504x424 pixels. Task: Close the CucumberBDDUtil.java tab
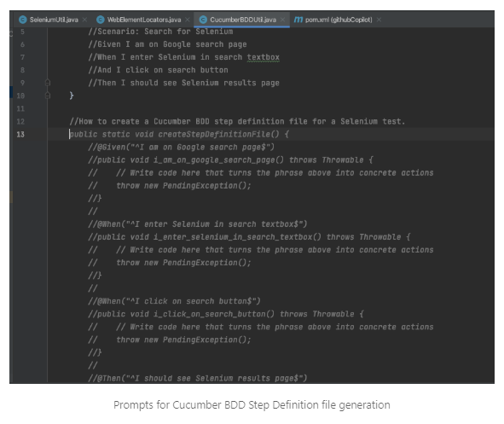pyautogui.click(x=282, y=20)
